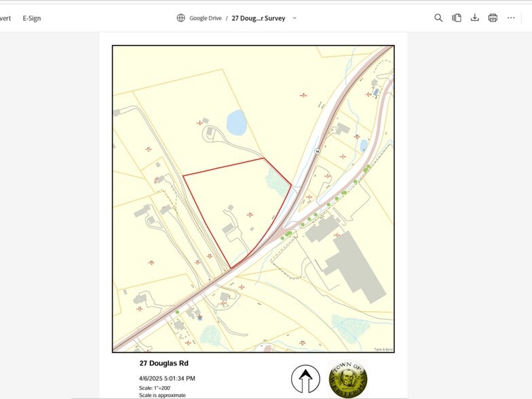The image size is (532, 399).
Task: Click the north arrow compass symbol
Action: 305,379
